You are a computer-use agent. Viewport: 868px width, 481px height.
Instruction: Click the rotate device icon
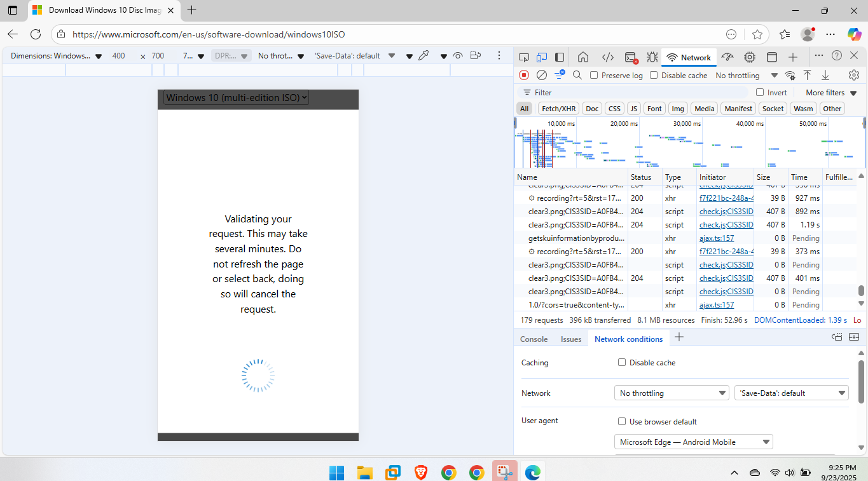(475, 56)
